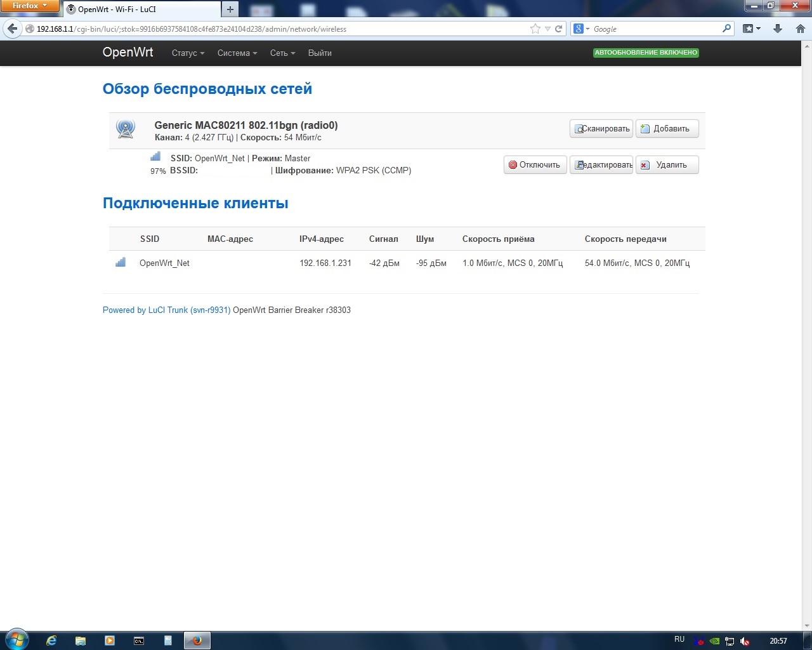The height and width of the screenshot is (650, 812).
Task: Click the OpenWrt_Net client SSID cell
Action: [x=164, y=263]
